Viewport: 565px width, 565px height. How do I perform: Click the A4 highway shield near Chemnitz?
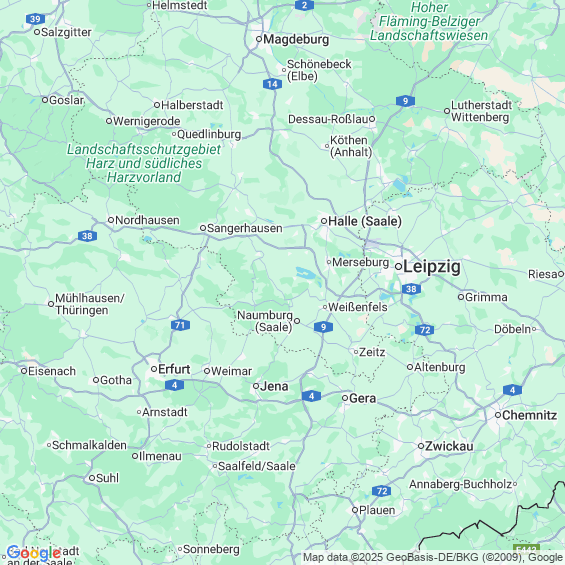(512, 390)
